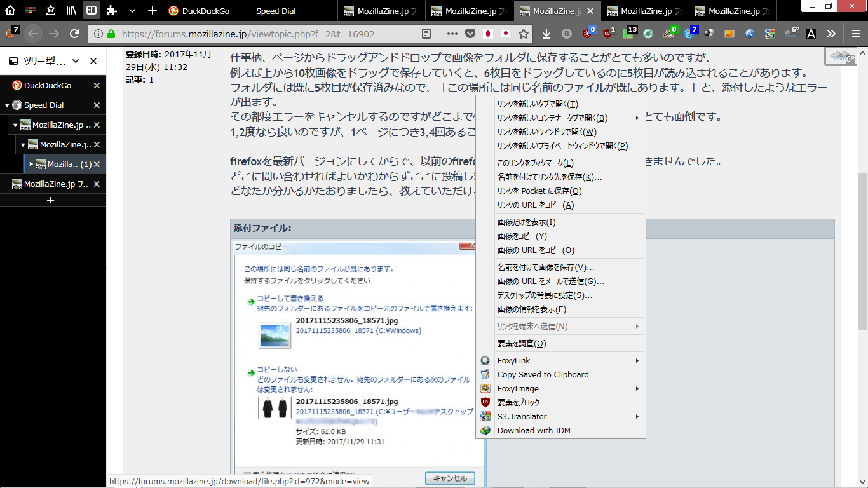Reload the page with the reload icon
The height and width of the screenshot is (488, 868).
click(x=74, y=34)
